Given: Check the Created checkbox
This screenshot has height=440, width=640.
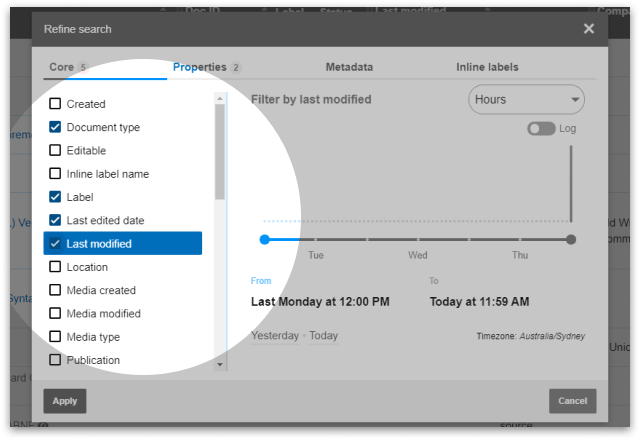Looking at the screenshot, I should (x=56, y=104).
